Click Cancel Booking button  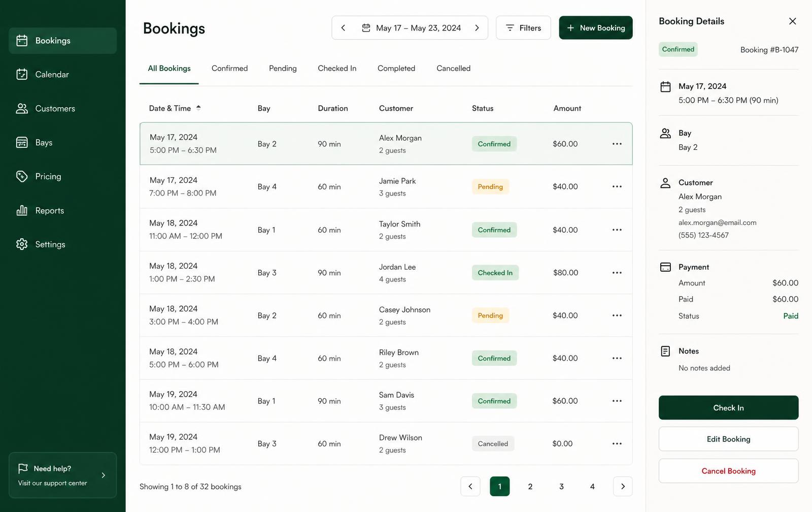pos(728,471)
